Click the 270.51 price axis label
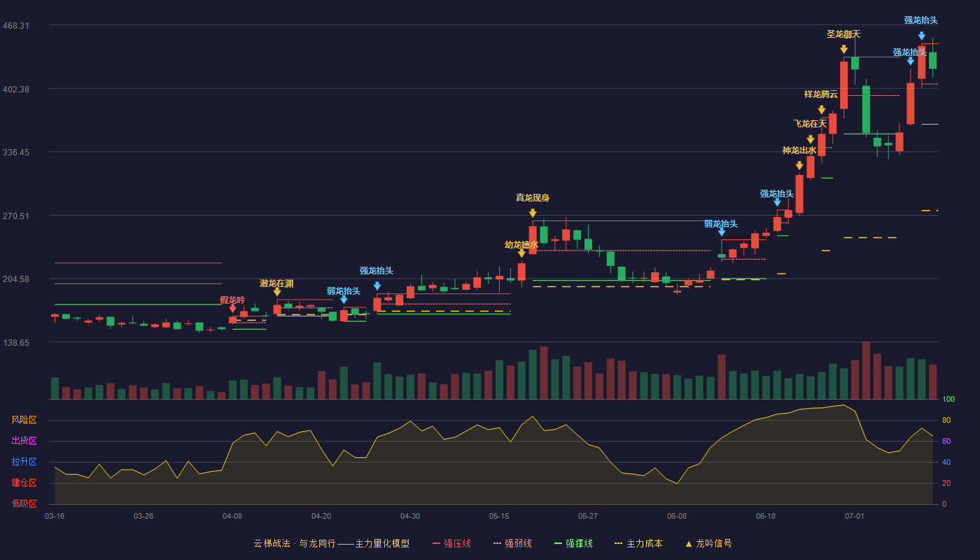The image size is (980, 560). (16, 216)
